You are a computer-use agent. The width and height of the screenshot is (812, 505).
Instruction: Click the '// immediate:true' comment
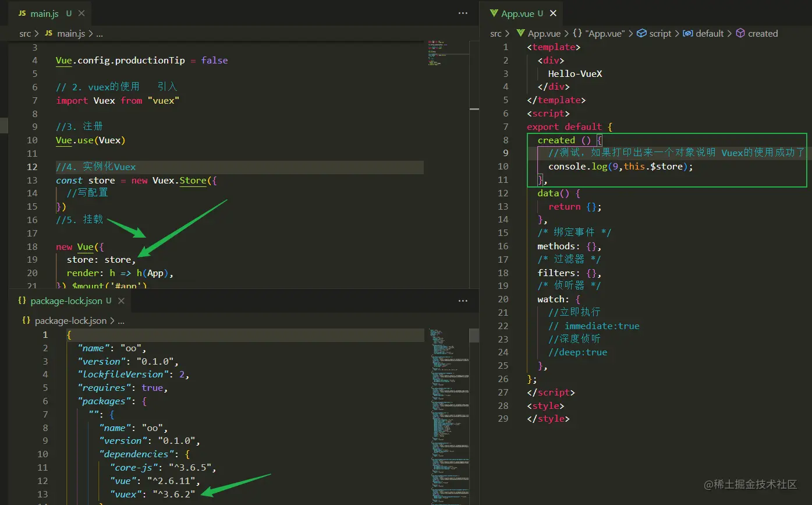pos(594,326)
